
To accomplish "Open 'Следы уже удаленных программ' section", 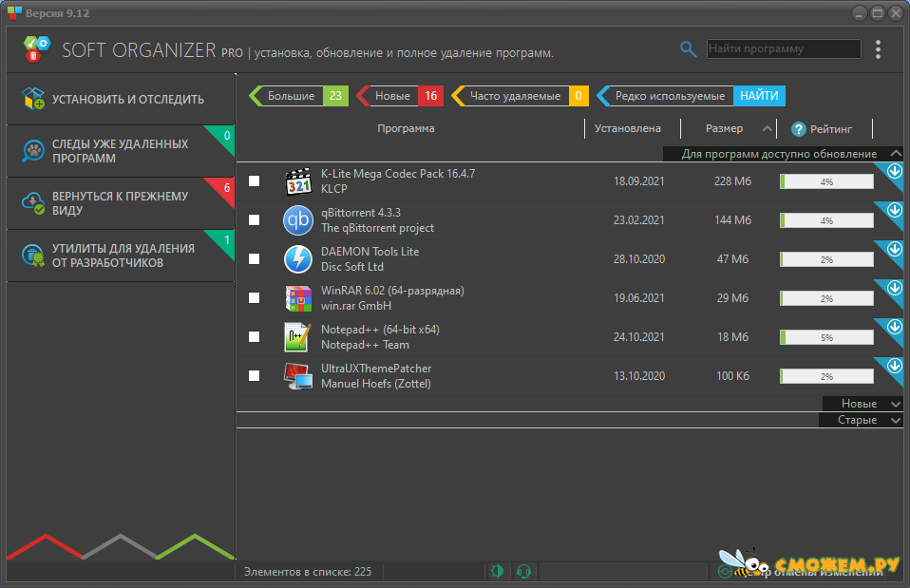I will (121, 151).
